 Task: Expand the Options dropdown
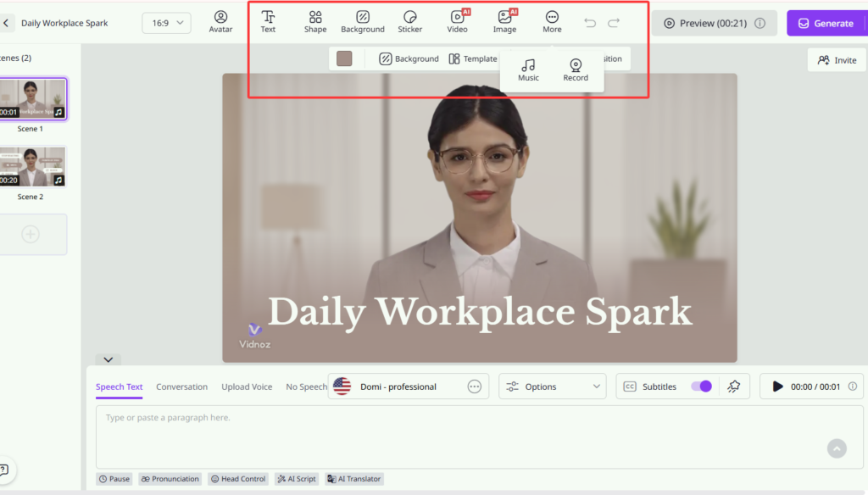pyautogui.click(x=553, y=387)
